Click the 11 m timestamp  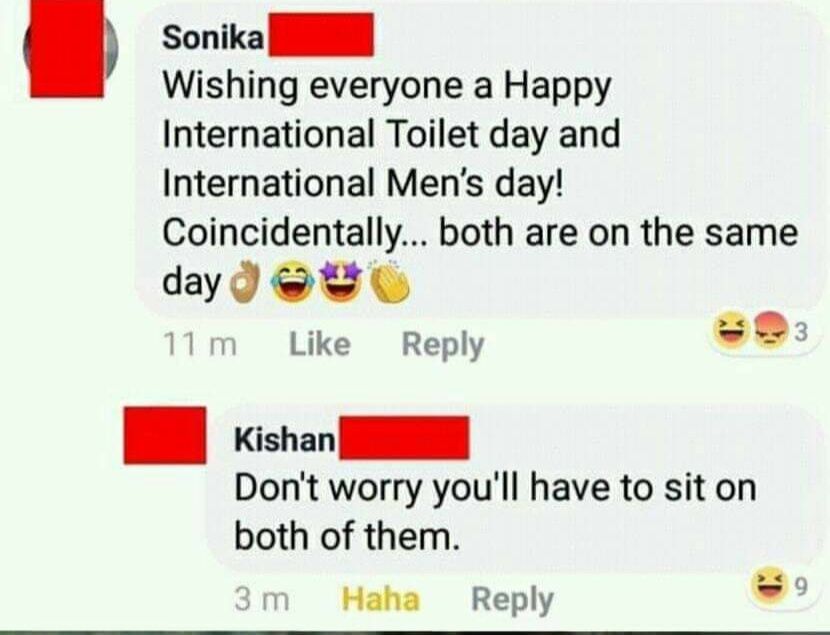point(200,344)
